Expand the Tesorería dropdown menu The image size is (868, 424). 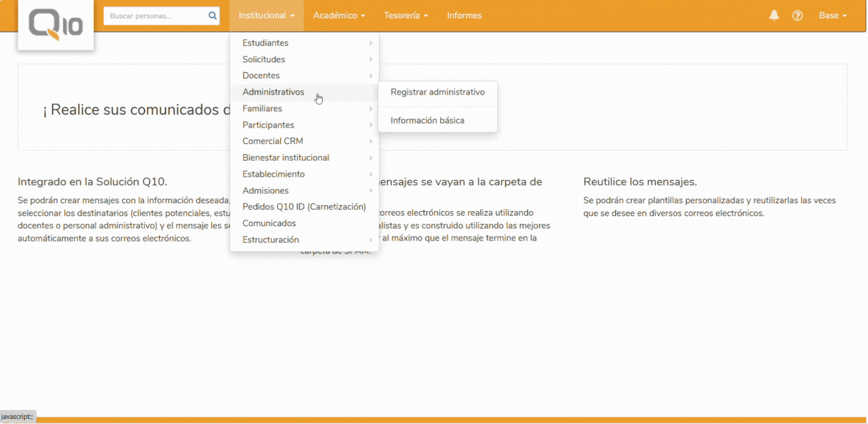point(406,16)
